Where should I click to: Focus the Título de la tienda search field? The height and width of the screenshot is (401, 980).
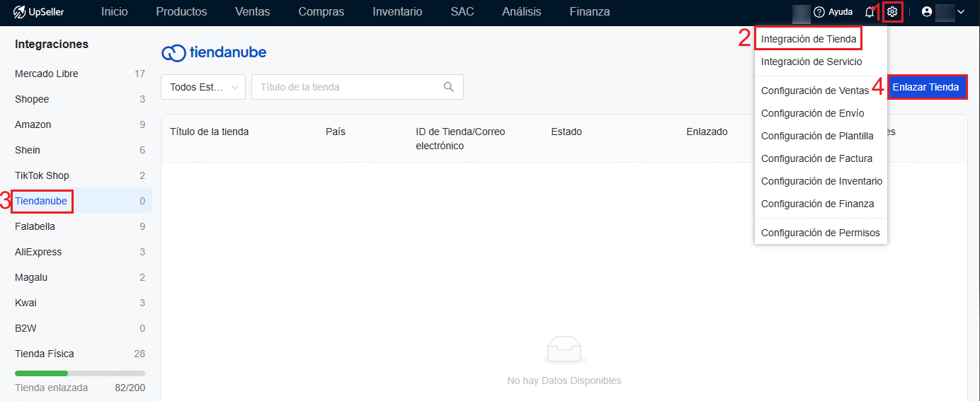tap(358, 87)
